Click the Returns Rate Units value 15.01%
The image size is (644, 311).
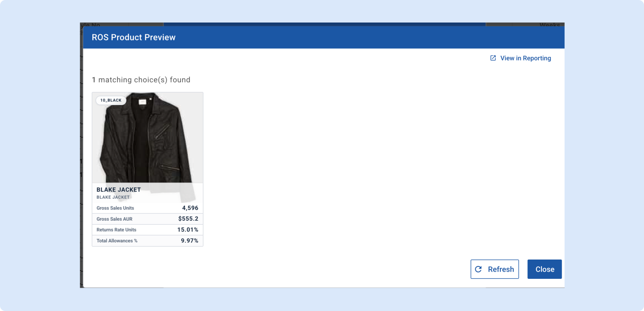pos(188,229)
